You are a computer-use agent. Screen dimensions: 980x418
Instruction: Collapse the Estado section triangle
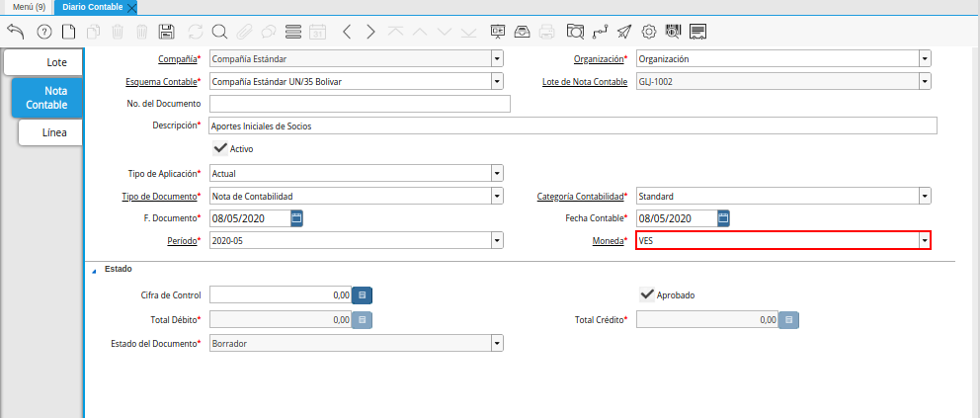pos(95,271)
